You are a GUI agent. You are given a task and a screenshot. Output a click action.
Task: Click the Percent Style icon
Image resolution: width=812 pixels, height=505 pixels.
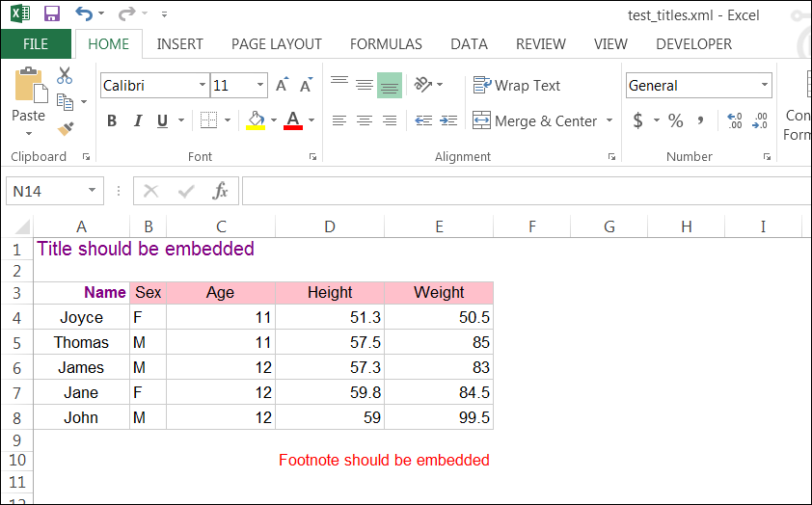(x=675, y=120)
